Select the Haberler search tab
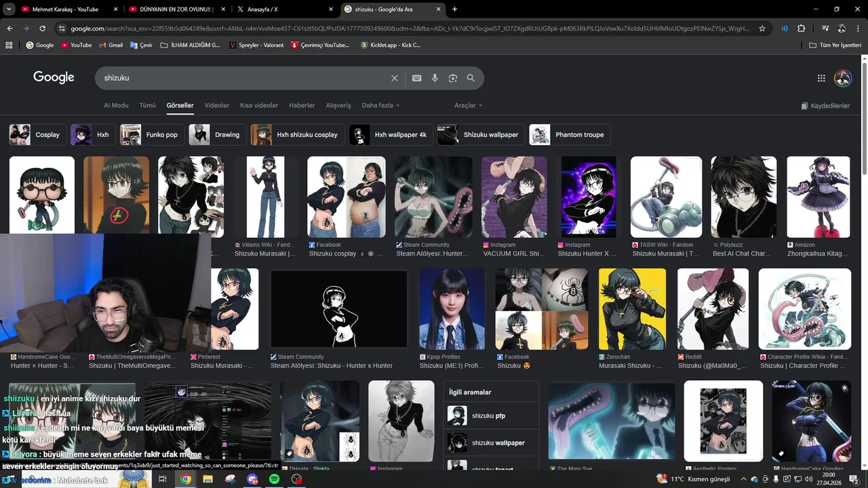This screenshot has height=488, width=868. (302, 106)
